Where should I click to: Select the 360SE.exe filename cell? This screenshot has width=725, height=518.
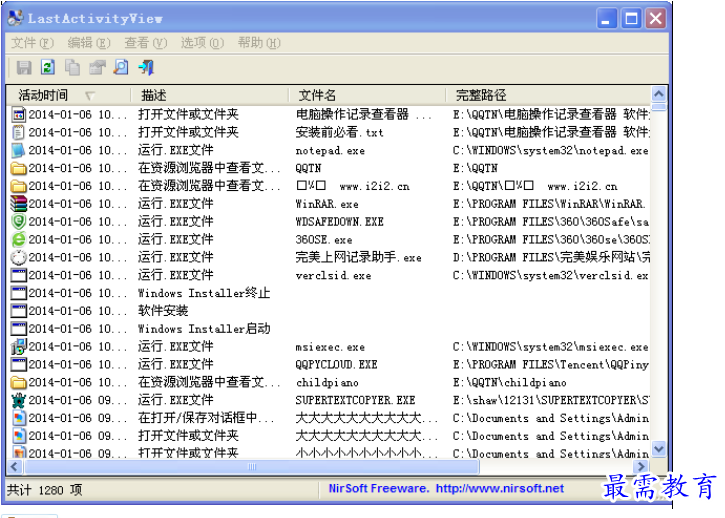(x=324, y=240)
